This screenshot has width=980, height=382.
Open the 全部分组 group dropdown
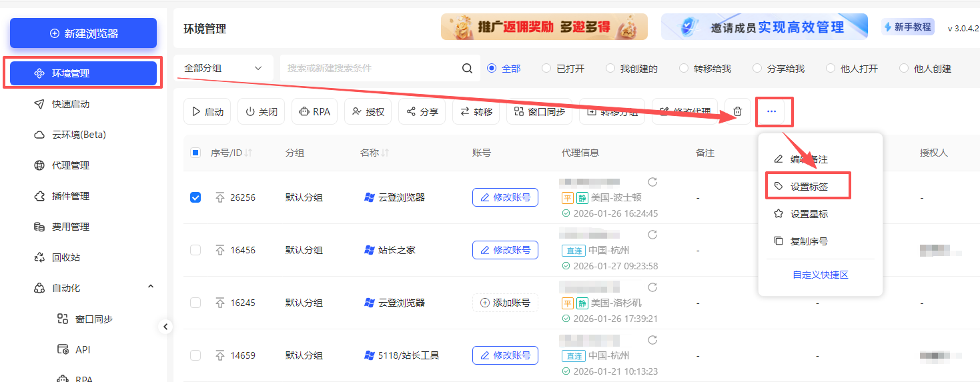[223, 68]
